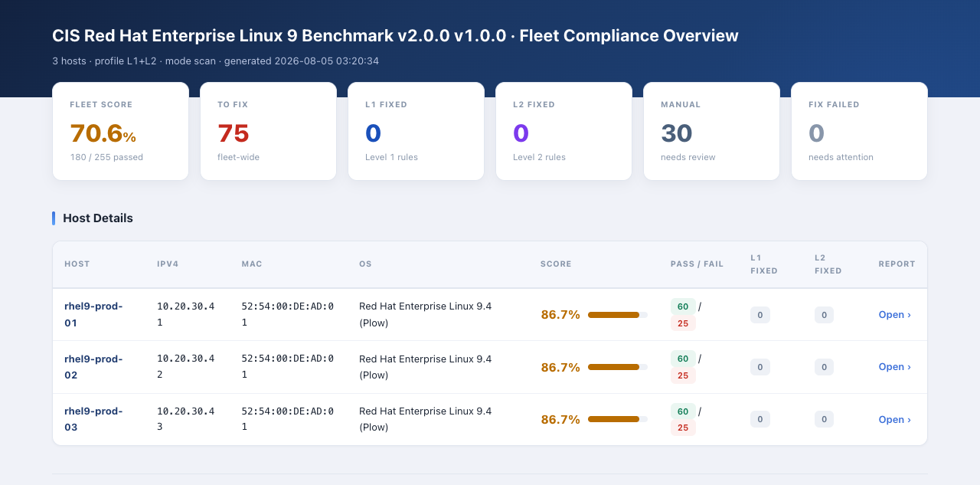This screenshot has height=485, width=980.
Task: Click the IPV4 column header
Action: click(167, 264)
